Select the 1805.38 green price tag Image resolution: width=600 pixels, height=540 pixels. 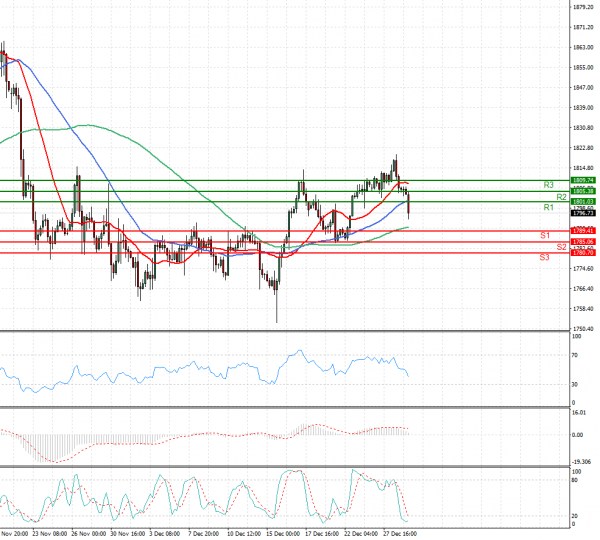point(583,191)
